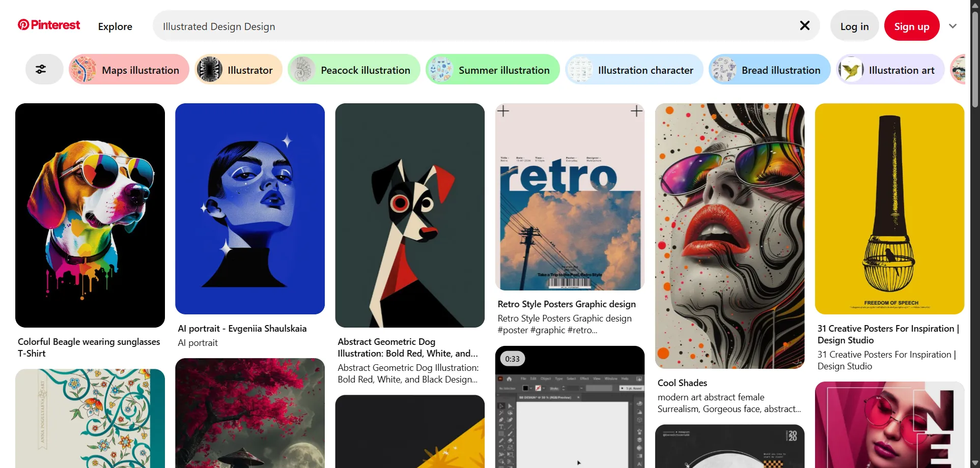Open the 0:33 video pin

[570, 407]
